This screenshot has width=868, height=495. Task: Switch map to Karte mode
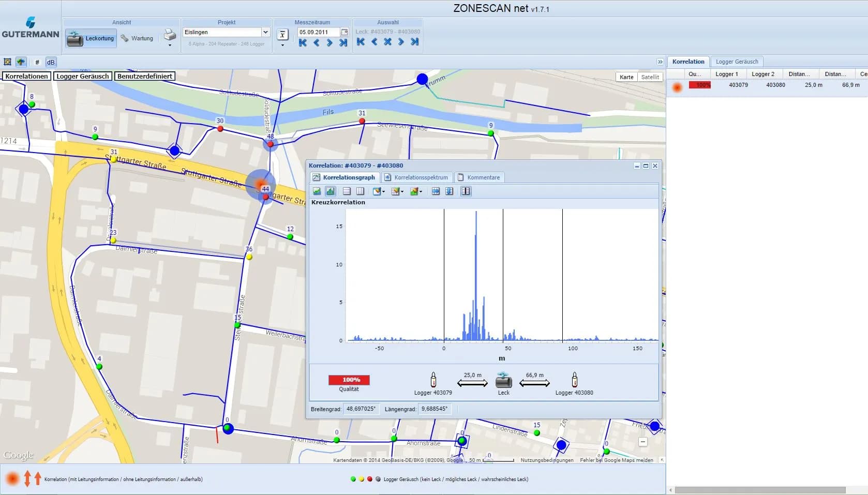626,77
